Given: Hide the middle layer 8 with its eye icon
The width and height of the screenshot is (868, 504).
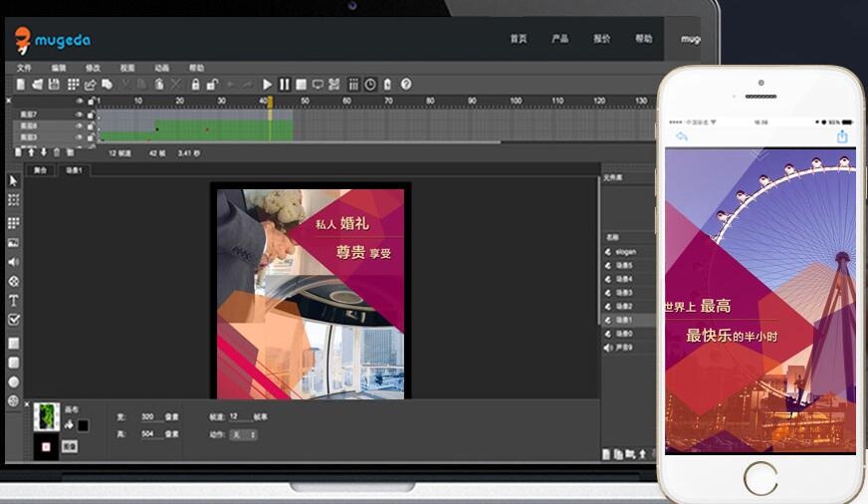Looking at the screenshot, I should click(x=80, y=126).
